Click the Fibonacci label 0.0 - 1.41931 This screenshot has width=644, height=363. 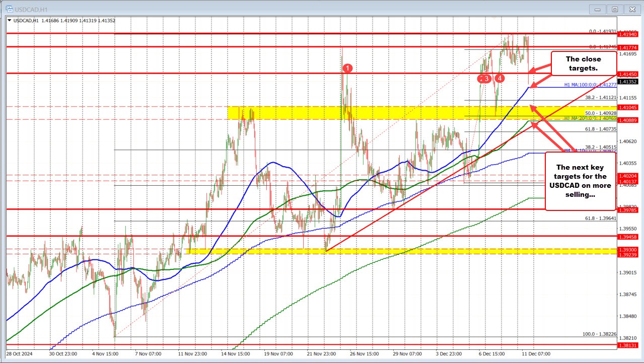(x=603, y=31)
